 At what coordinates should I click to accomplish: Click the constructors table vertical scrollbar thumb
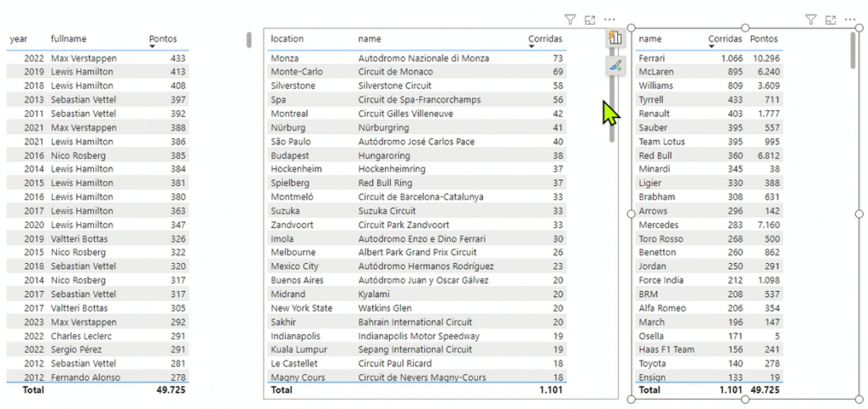[x=852, y=51]
